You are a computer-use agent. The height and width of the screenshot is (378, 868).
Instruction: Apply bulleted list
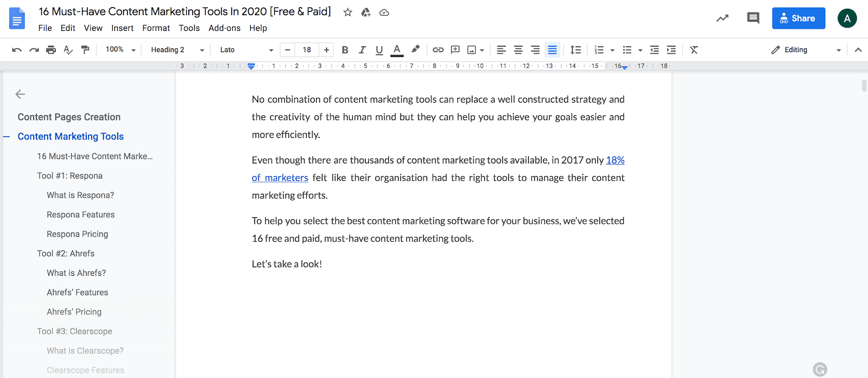point(627,50)
